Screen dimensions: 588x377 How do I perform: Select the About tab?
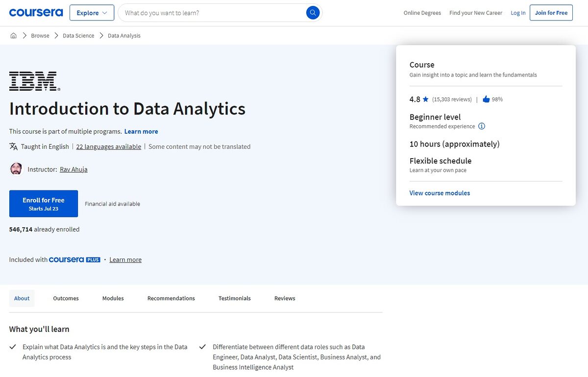pyautogui.click(x=22, y=298)
